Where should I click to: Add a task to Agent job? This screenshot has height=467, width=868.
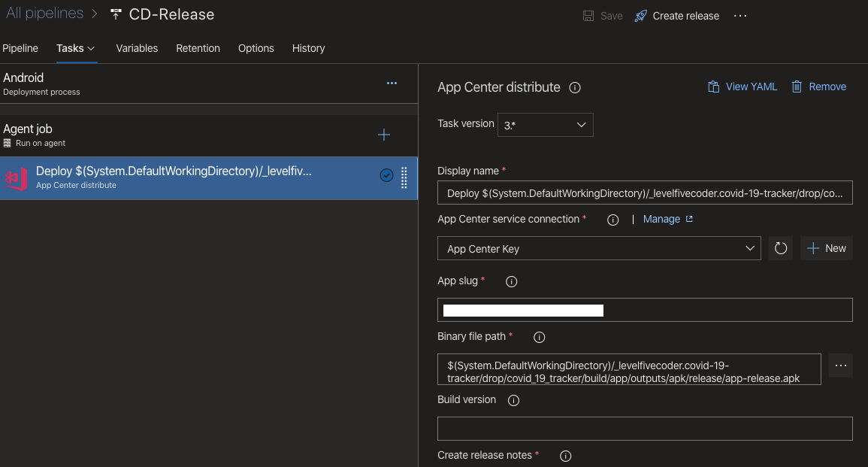click(x=383, y=135)
